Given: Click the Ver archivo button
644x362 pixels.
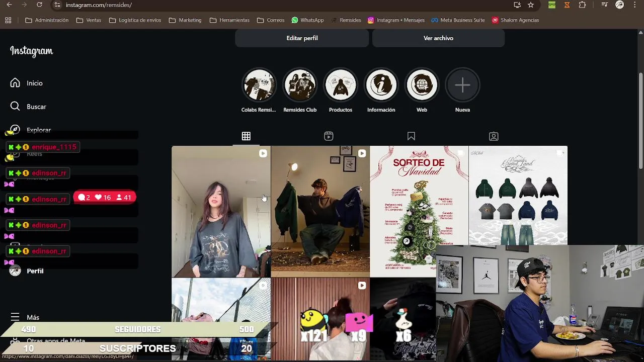Looking at the screenshot, I should 438,38.
